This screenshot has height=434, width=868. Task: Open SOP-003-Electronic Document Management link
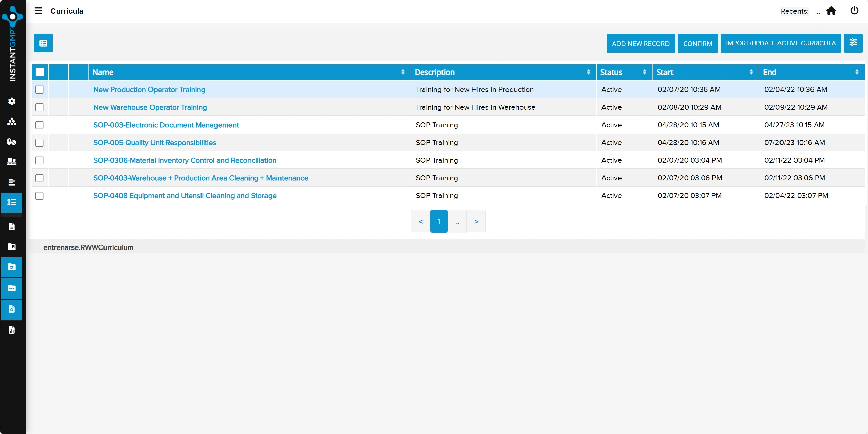(x=166, y=125)
